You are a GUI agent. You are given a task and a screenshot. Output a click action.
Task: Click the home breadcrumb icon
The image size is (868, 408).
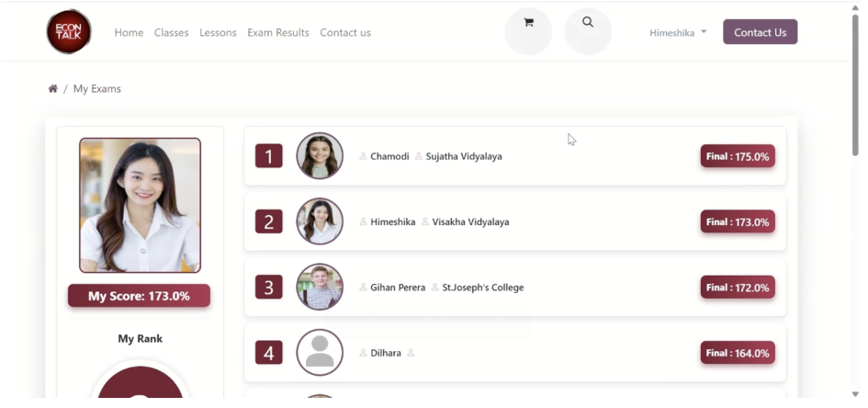tap(52, 89)
